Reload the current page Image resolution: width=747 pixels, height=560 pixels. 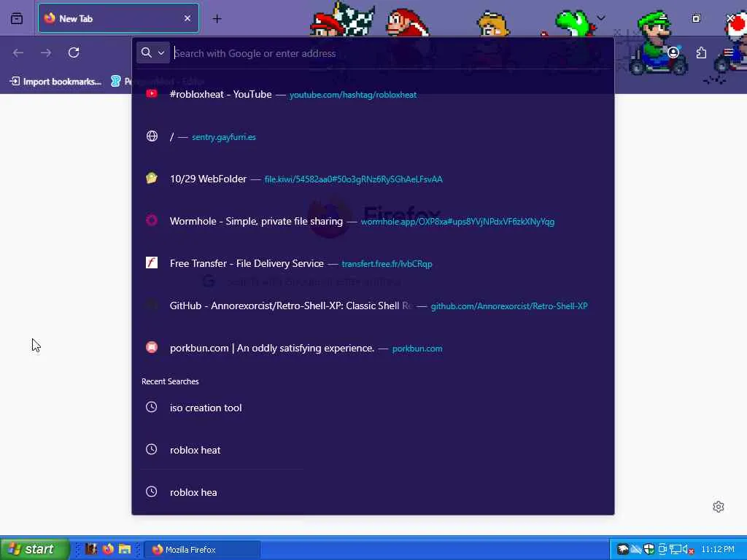[74, 52]
